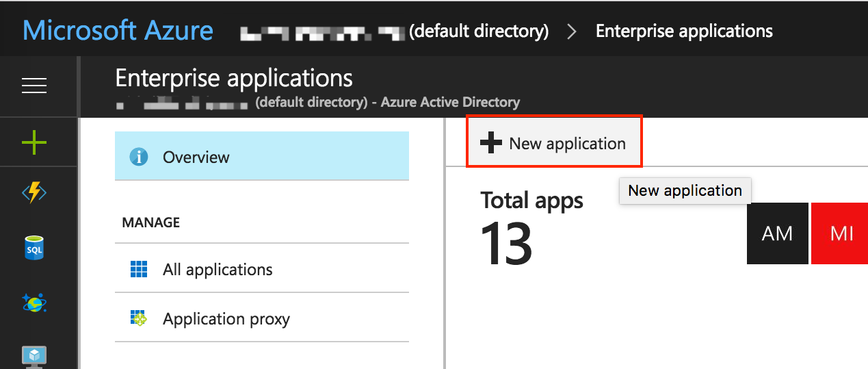Image resolution: width=868 pixels, height=369 pixels.
Task: Open the black AM app tile
Action: tap(777, 233)
